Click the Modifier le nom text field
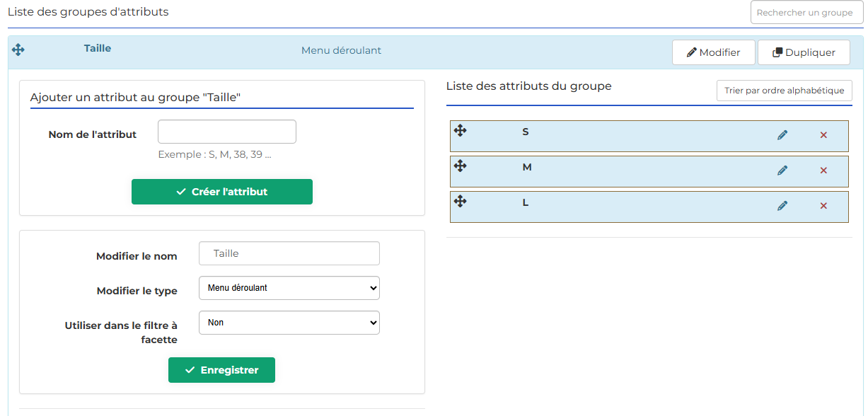The width and height of the screenshot is (868, 416). pos(289,253)
